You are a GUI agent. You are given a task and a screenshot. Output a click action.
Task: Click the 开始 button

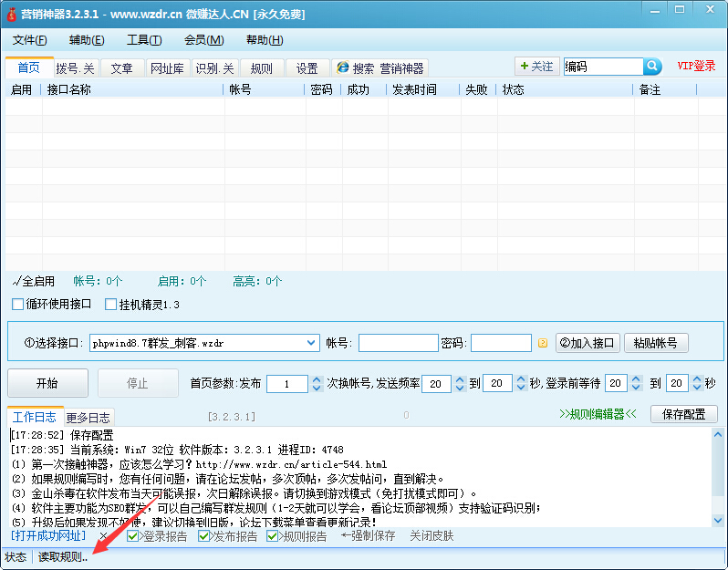coord(47,383)
